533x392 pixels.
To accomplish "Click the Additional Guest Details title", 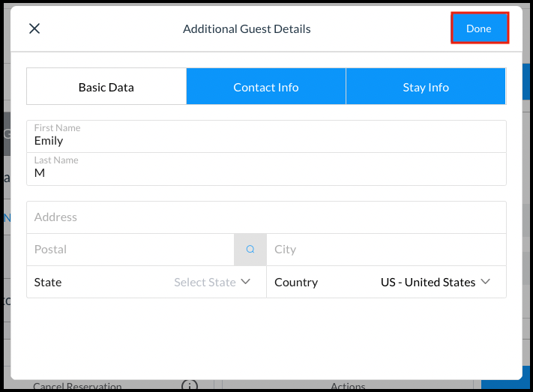I will coord(247,29).
